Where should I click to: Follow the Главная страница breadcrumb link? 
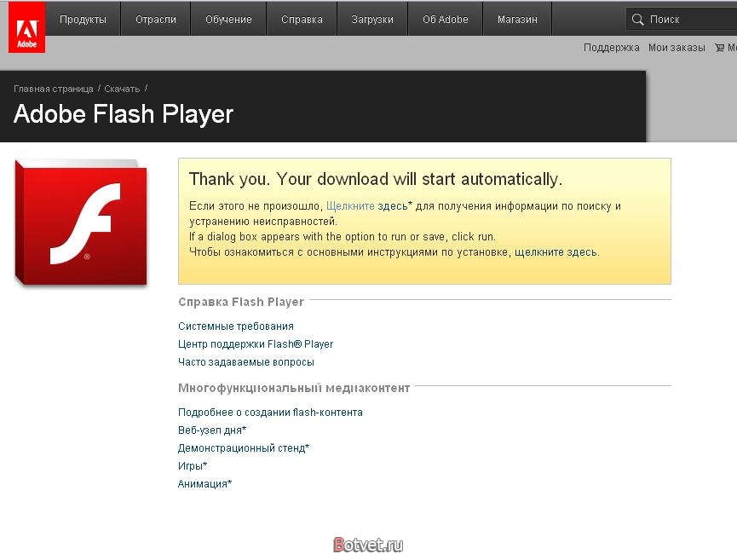pyautogui.click(x=54, y=89)
